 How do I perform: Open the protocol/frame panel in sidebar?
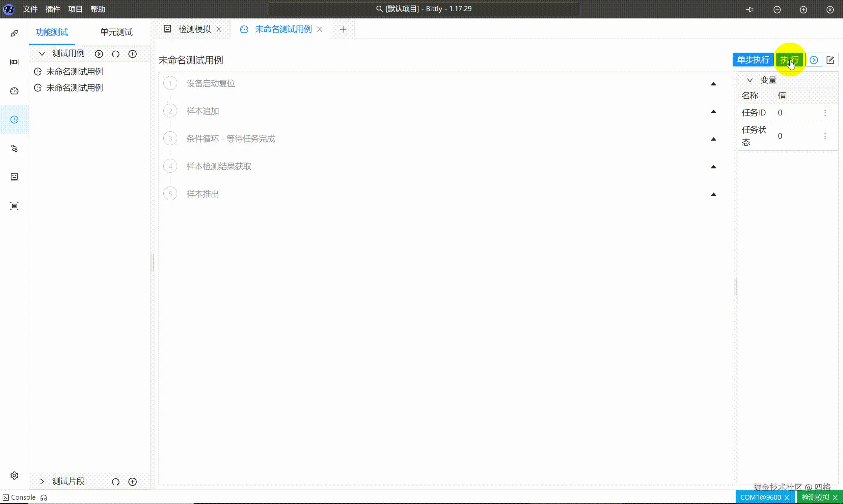click(14, 62)
